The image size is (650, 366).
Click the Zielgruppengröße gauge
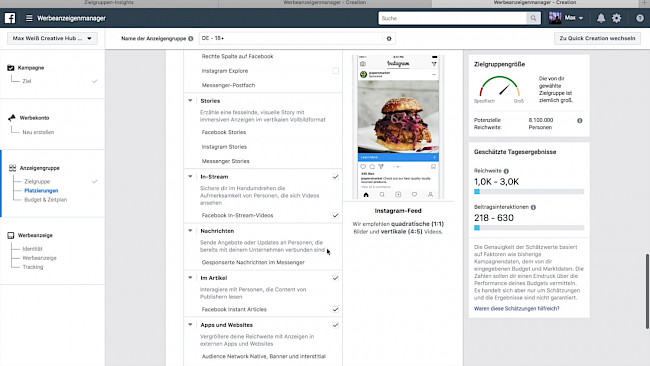pos(499,87)
